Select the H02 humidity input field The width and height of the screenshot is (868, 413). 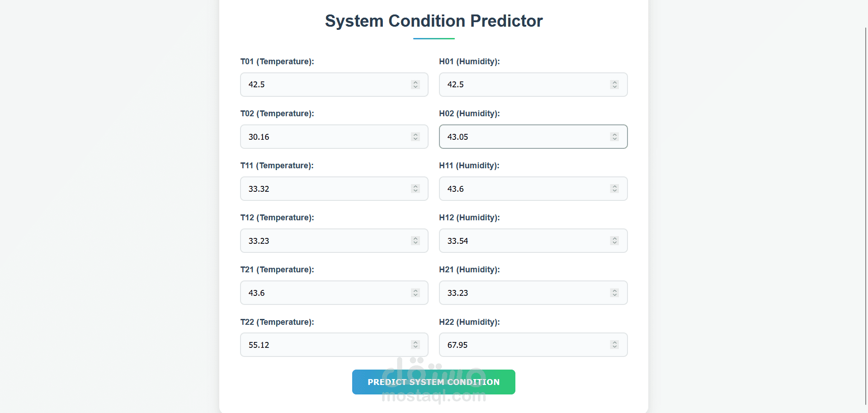click(524, 137)
